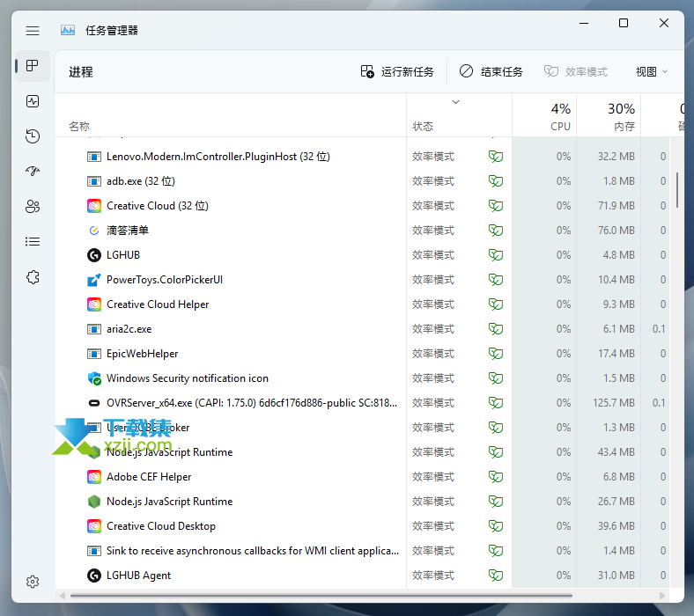Click EpicWebHelper process icon
Viewport: 694px width, 616px height.
pyautogui.click(x=94, y=354)
